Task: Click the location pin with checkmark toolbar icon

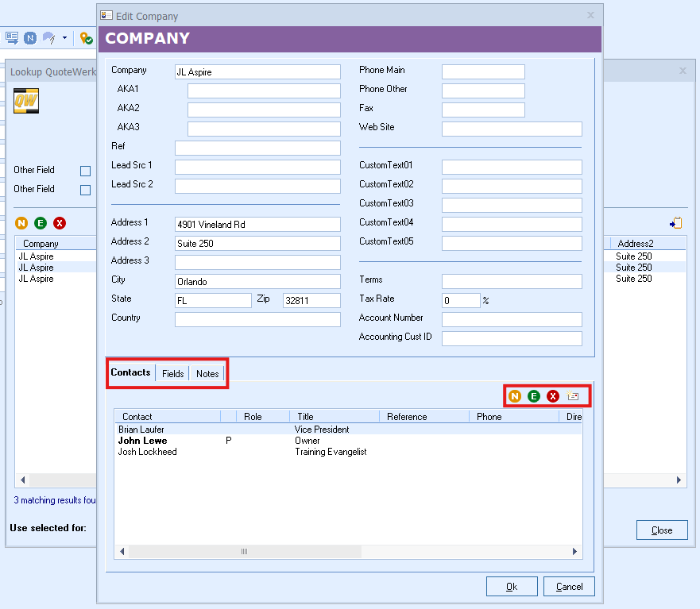Action: point(86,38)
